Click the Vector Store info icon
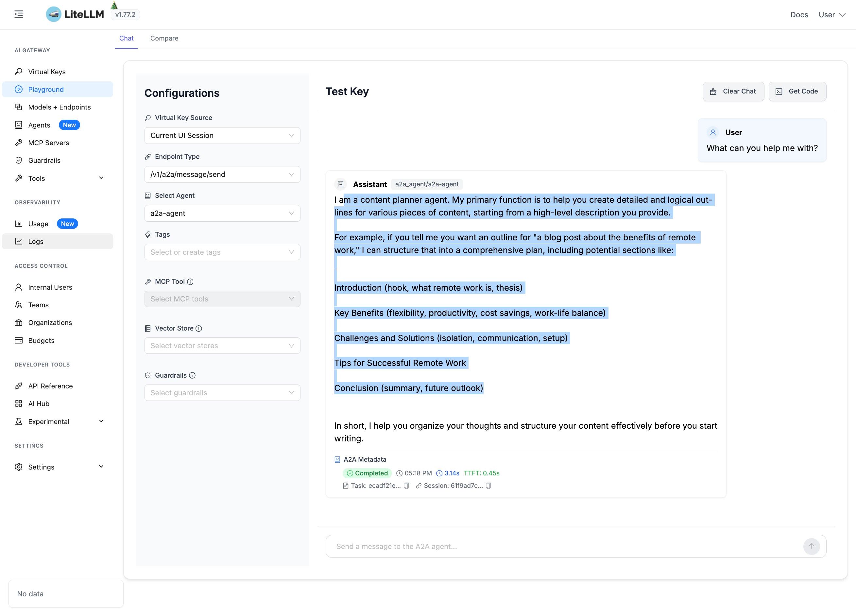 coord(199,328)
